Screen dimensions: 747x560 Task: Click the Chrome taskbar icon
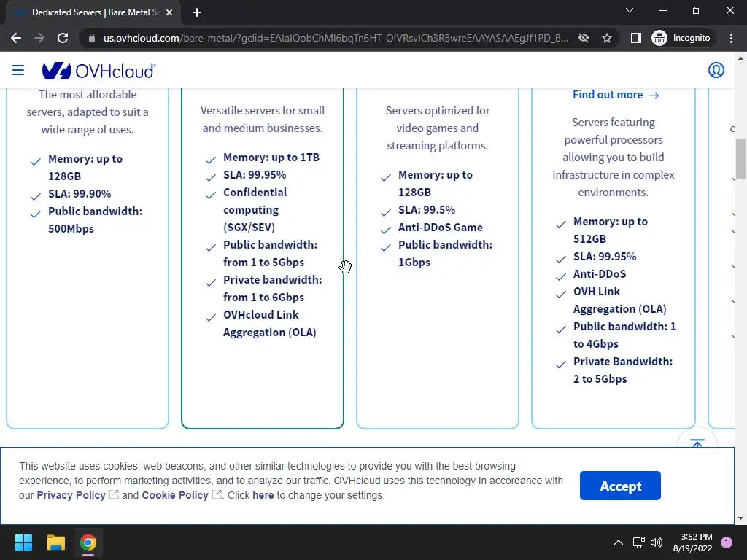tap(88, 542)
